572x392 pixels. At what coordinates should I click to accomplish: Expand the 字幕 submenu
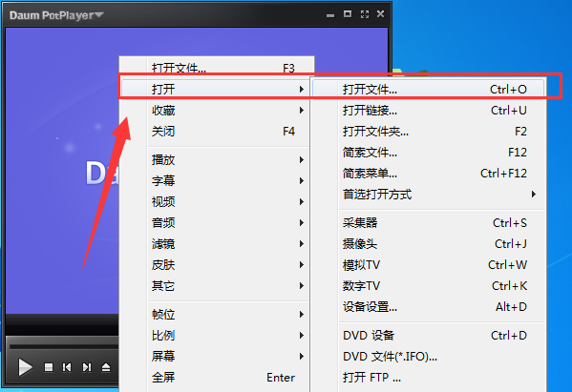[216, 180]
